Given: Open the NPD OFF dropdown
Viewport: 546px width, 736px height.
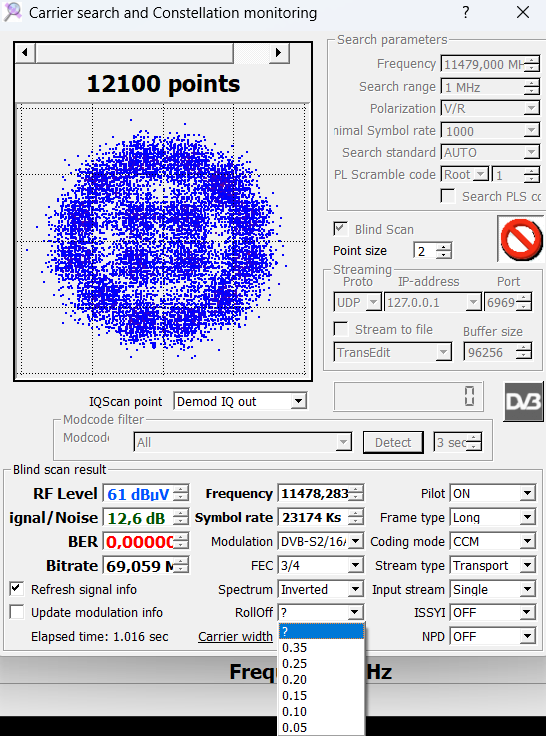Looking at the screenshot, I should 528,636.
